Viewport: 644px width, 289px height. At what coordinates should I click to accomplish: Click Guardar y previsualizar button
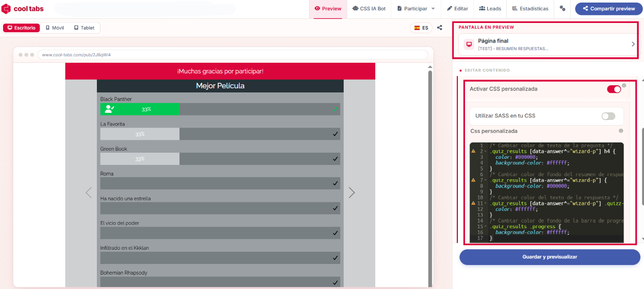tap(550, 257)
